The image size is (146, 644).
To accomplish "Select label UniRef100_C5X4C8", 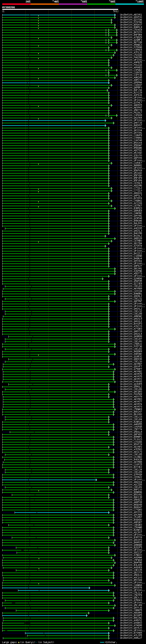I will point(131,30).
